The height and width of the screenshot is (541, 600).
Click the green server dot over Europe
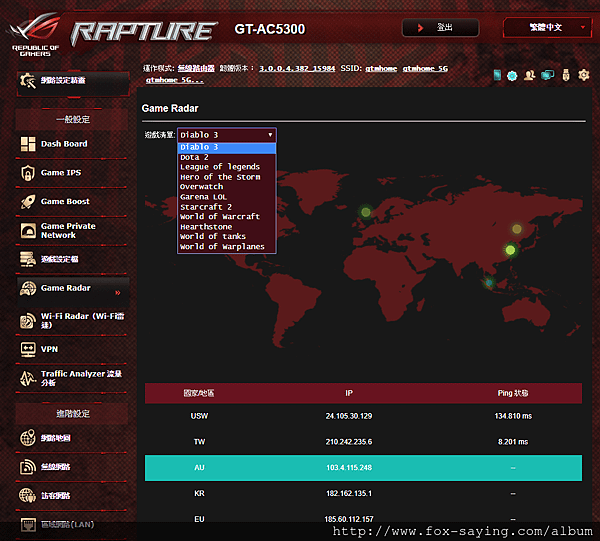(366, 212)
